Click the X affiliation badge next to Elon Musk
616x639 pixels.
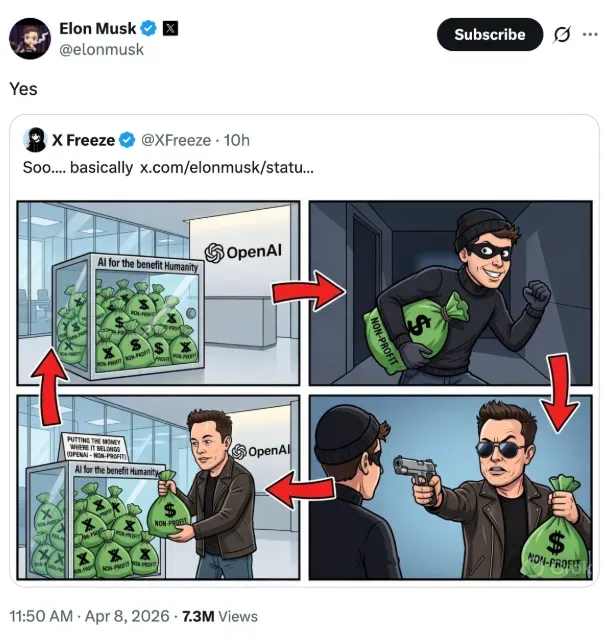coord(171,29)
